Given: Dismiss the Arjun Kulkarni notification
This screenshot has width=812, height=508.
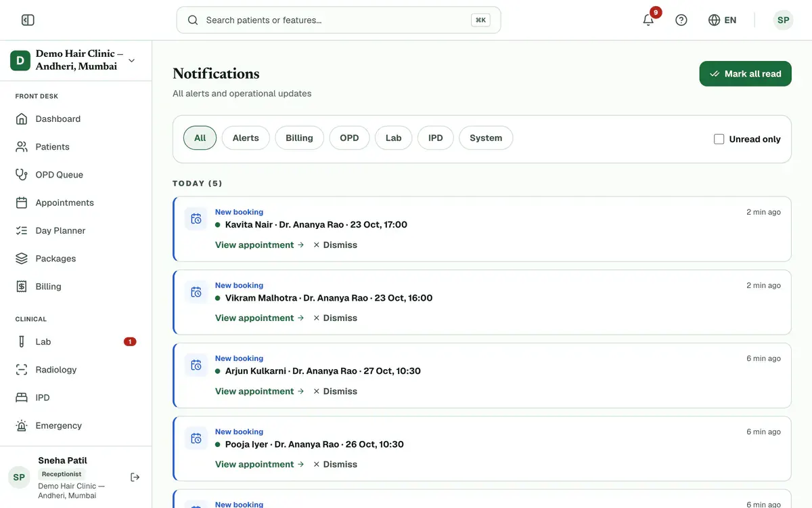Looking at the screenshot, I should [x=336, y=391].
